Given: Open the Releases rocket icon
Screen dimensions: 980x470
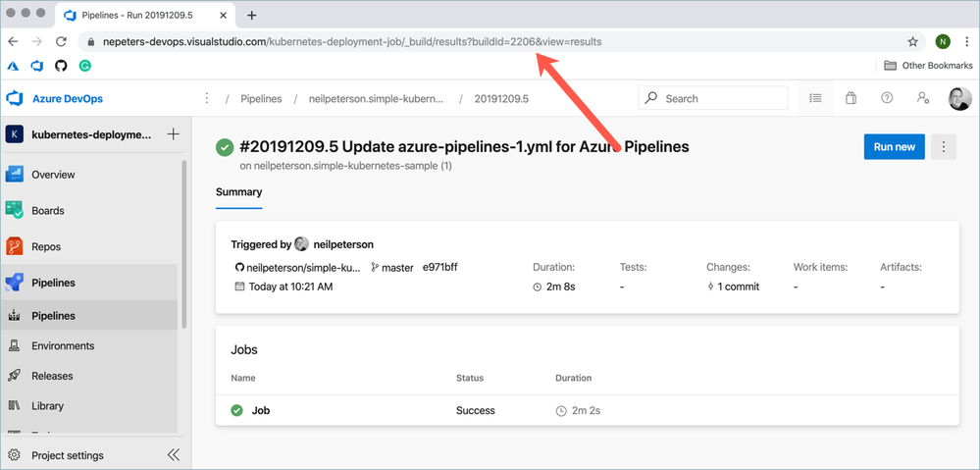Looking at the screenshot, I should 15,376.
